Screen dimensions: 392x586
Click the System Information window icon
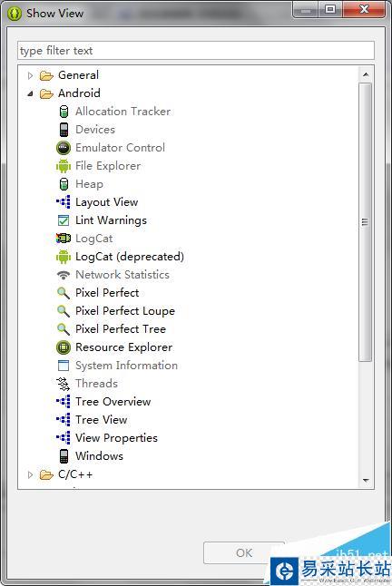(64, 366)
